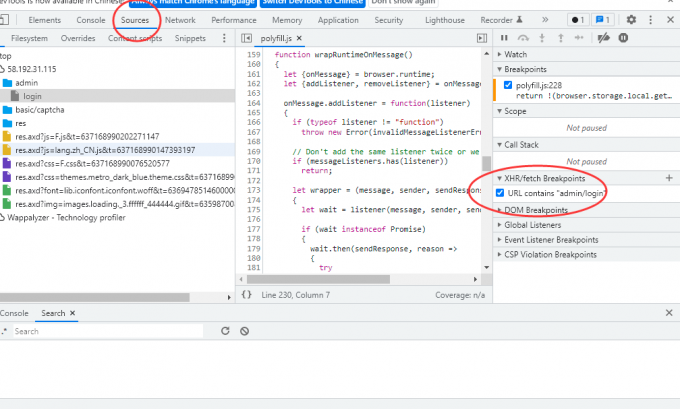Open the Network tab

pos(180,20)
